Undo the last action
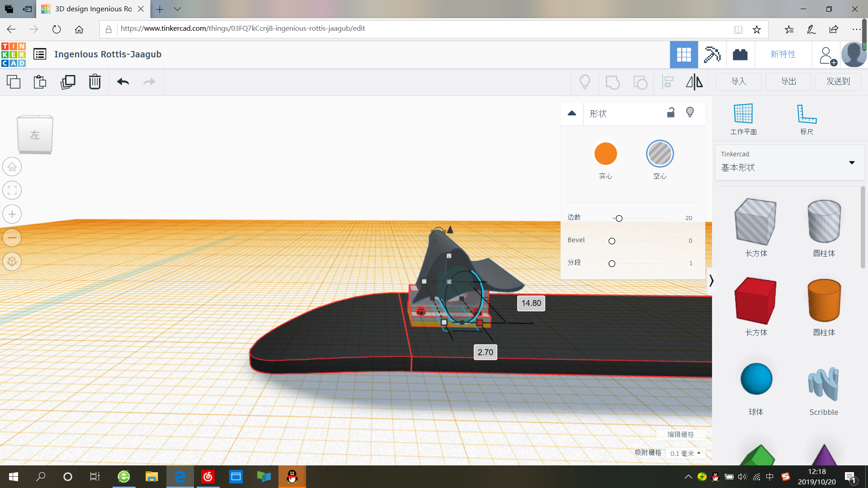The image size is (868, 488). tap(123, 82)
